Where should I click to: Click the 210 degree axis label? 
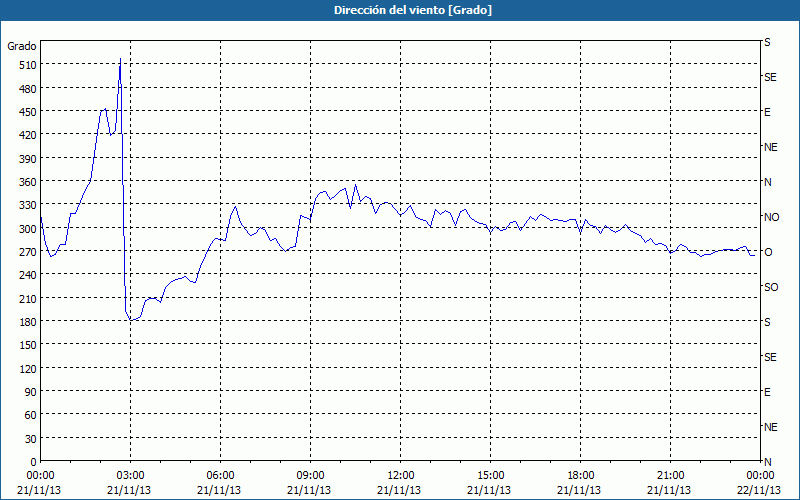point(28,298)
